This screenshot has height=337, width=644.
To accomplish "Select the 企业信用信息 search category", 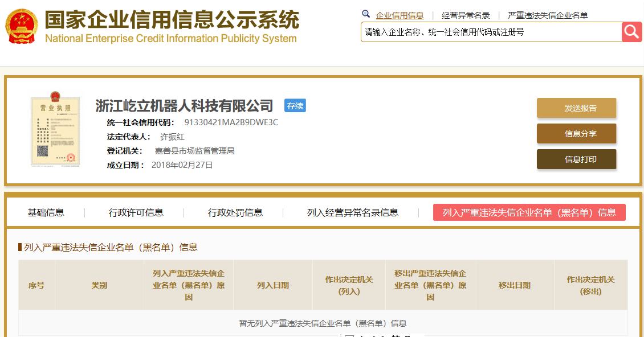I will coord(400,15).
